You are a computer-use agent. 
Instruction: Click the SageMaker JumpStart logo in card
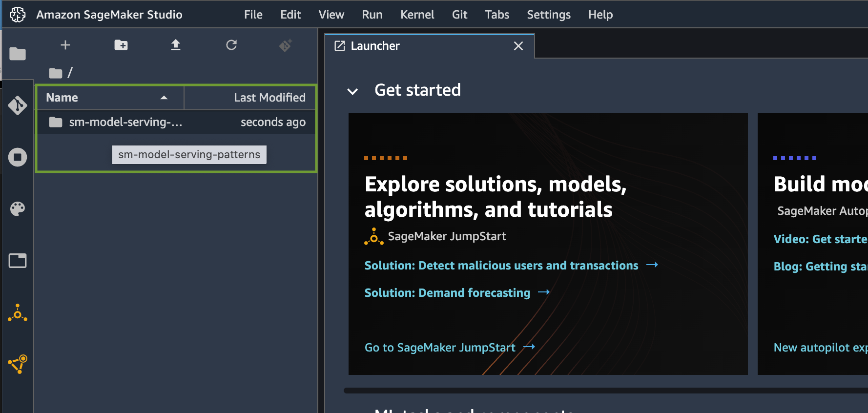click(374, 237)
